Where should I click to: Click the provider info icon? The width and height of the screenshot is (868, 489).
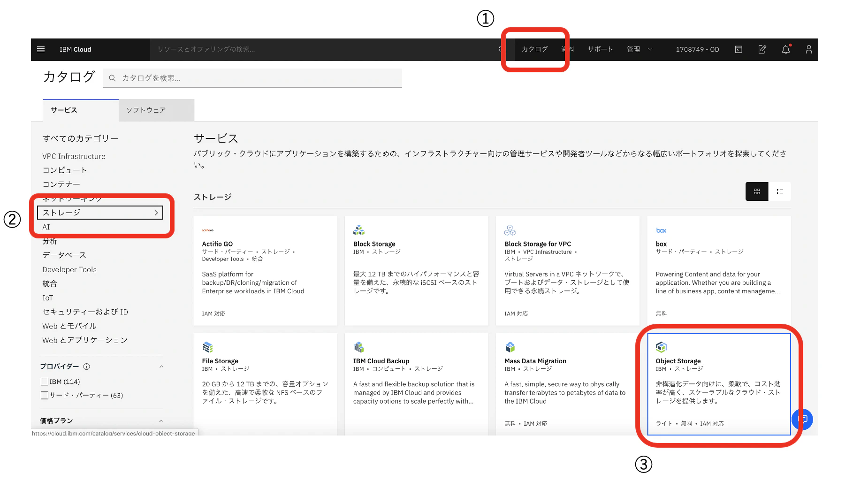tap(86, 367)
